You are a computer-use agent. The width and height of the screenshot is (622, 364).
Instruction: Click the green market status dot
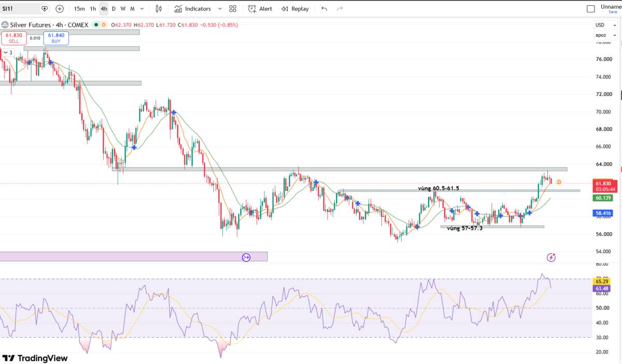pyautogui.click(x=95, y=25)
